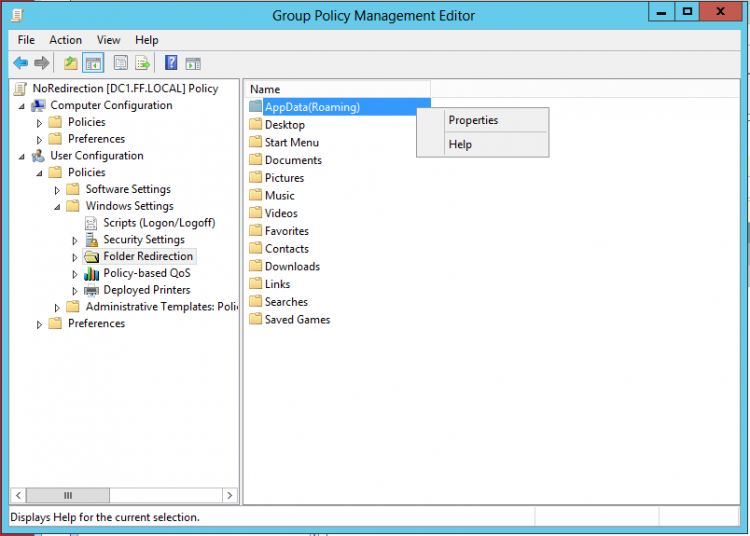Open the Help question mark toolbar icon
The image size is (750, 536).
pyautogui.click(x=171, y=63)
